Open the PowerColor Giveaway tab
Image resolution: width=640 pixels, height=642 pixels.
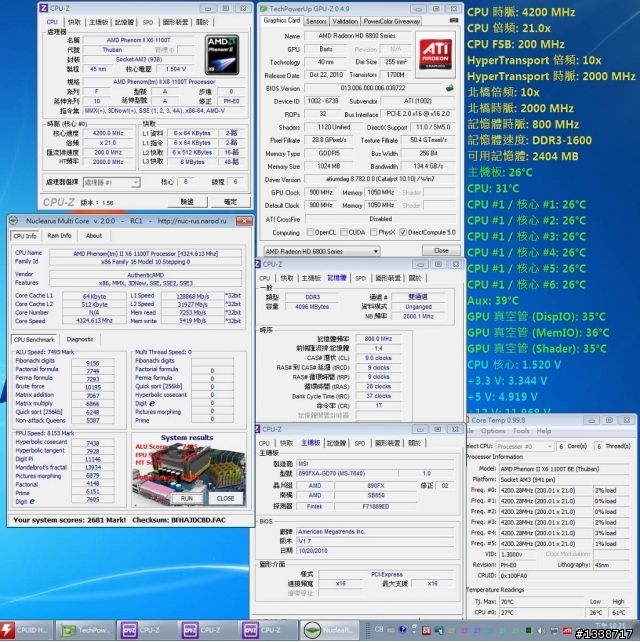pos(391,21)
